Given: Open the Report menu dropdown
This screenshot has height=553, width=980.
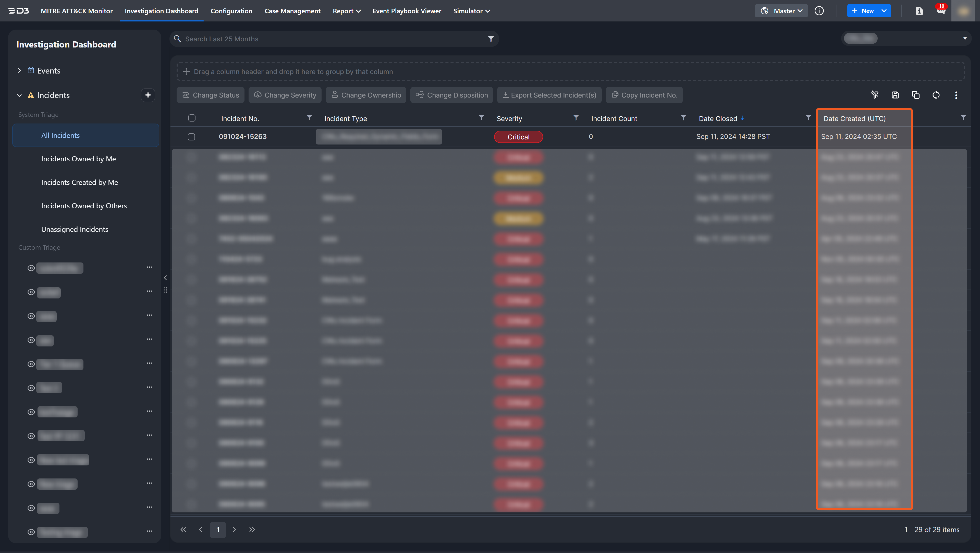Looking at the screenshot, I should [x=346, y=11].
